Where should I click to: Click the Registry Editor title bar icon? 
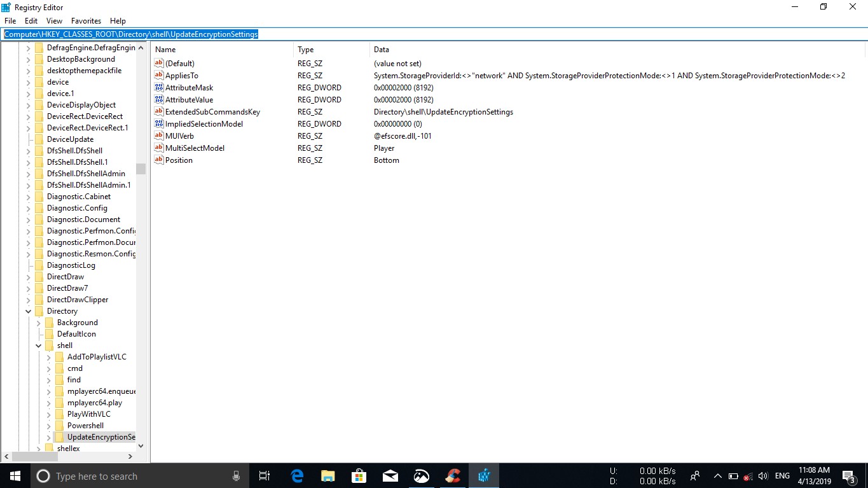pos(6,7)
